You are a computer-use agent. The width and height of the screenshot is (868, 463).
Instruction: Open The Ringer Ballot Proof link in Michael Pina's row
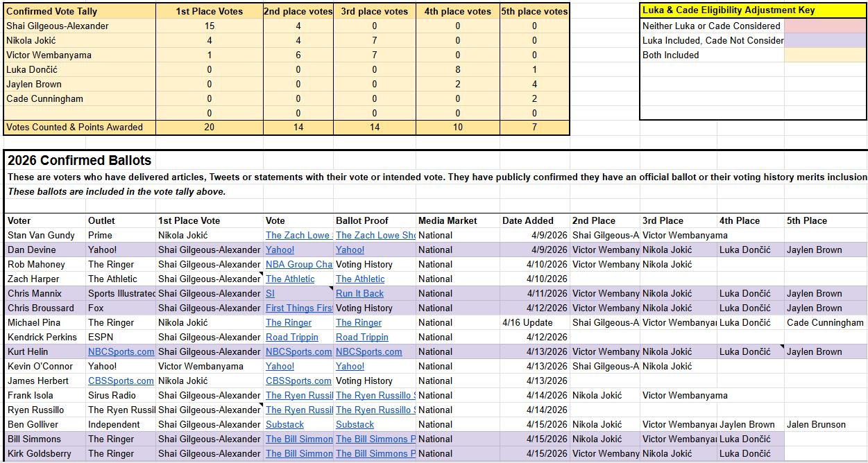pos(359,322)
